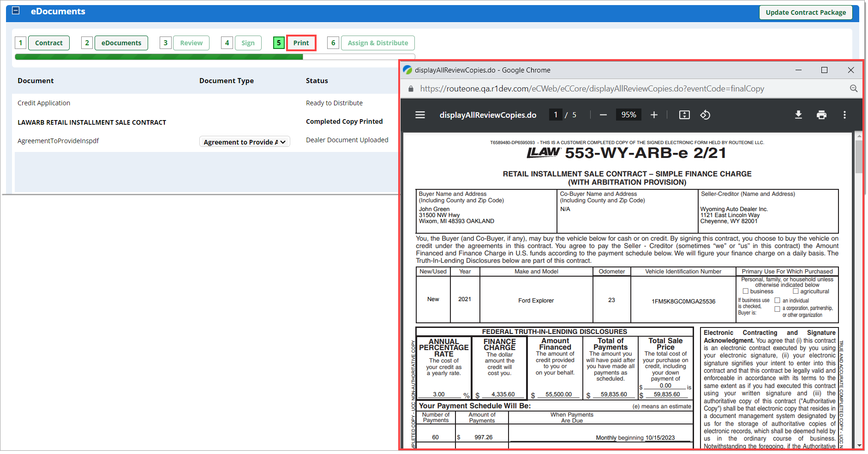Maximize the displayAllReviewCopies Chrome window

824,70
